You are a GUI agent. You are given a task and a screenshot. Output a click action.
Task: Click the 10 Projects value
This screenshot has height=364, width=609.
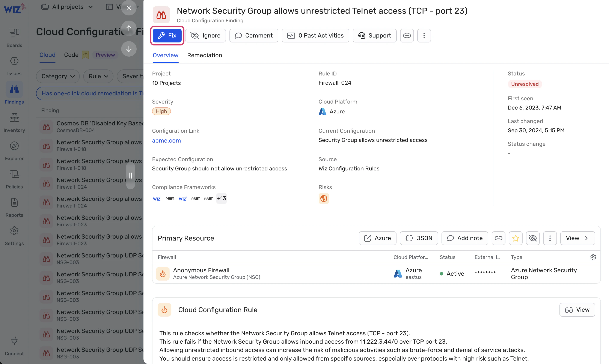click(166, 83)
